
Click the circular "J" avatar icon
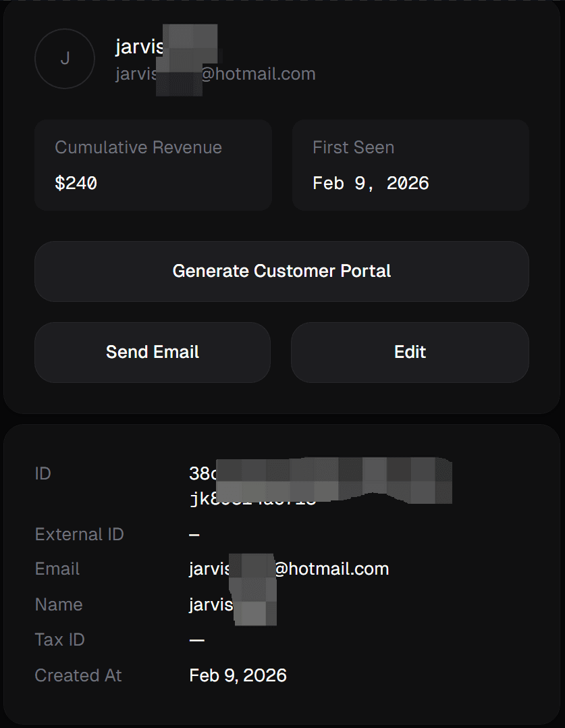coord(64,59)
